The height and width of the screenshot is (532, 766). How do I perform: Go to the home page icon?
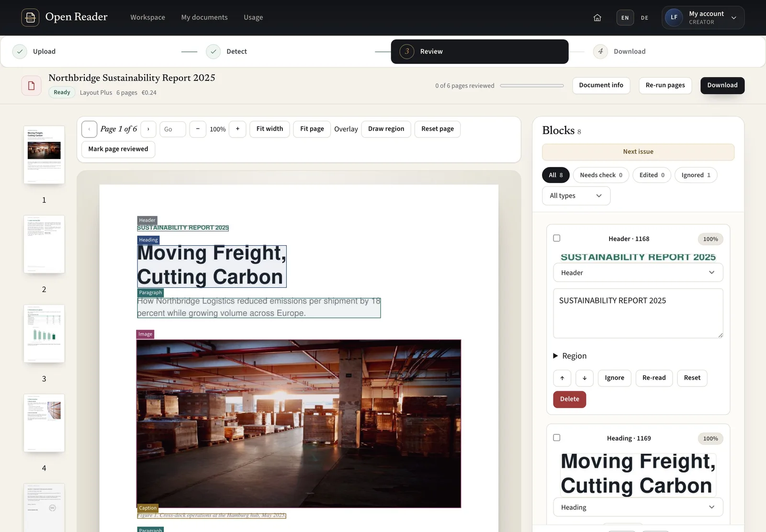point(597,18)
